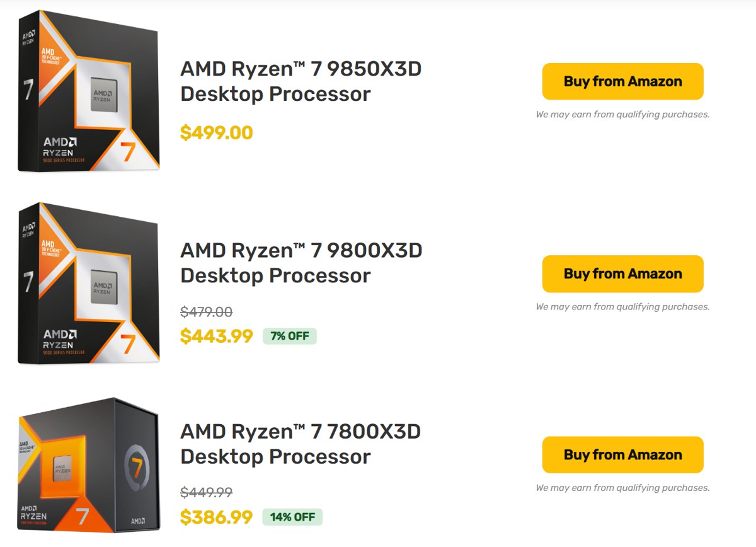Screen dimensions: 756x547
Task: Click the Ryzen 7 9800X3D box image
Action: pos(88,283)
